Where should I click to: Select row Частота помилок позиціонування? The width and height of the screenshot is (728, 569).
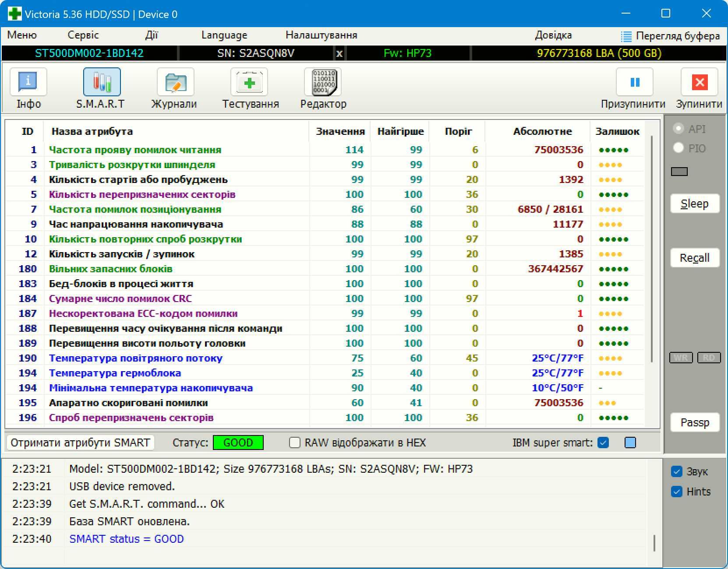tap(325, 209)
